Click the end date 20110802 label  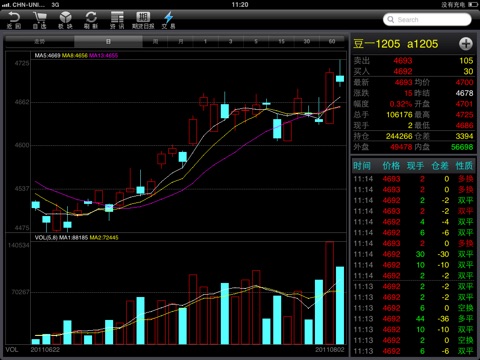(330, 349)
